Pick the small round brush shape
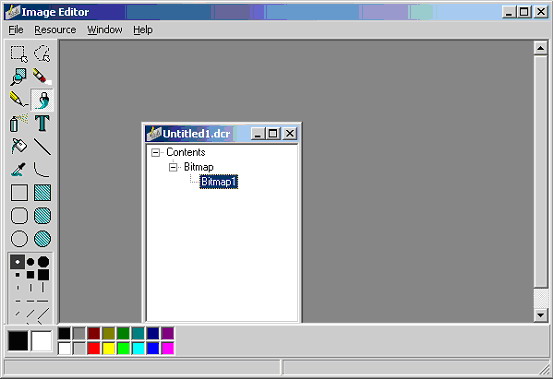Viewport: 553px width, 379px height. (x=17, y=262)
